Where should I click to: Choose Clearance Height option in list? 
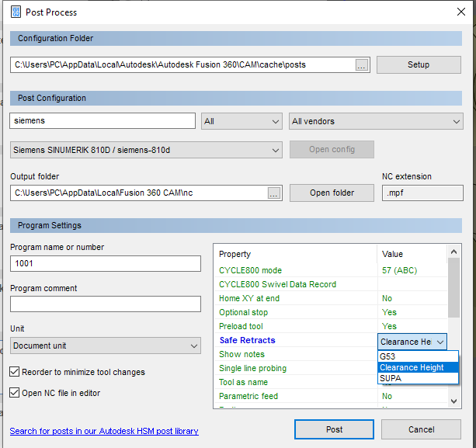point(418,367)
